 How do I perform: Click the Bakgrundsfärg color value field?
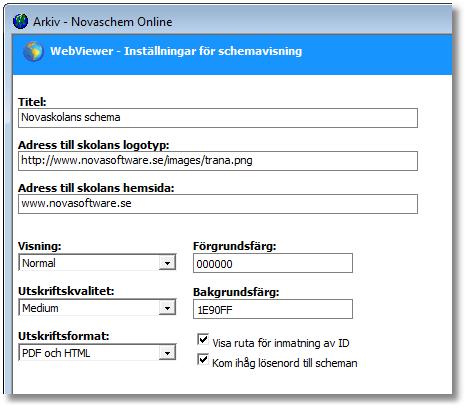click(x=273, y=309)
